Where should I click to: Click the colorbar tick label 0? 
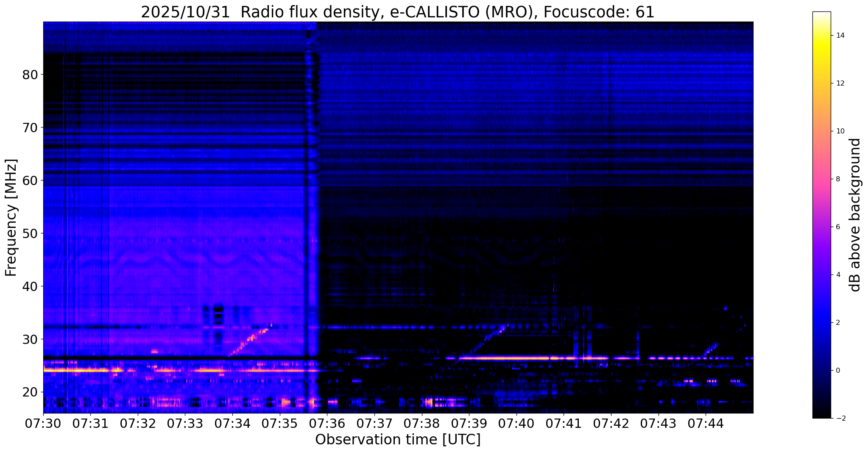click(837, 371)
